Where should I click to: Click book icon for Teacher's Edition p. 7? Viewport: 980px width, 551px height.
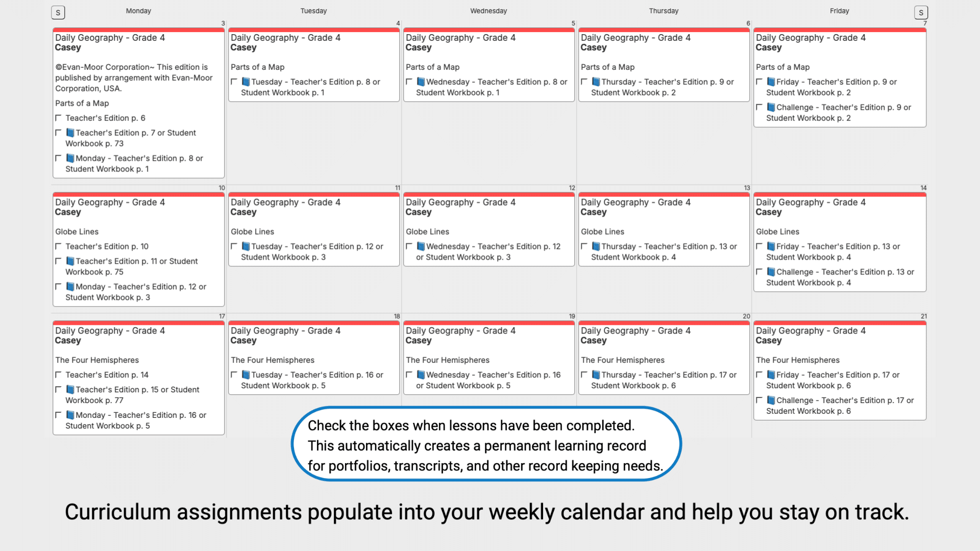point(70,133)
